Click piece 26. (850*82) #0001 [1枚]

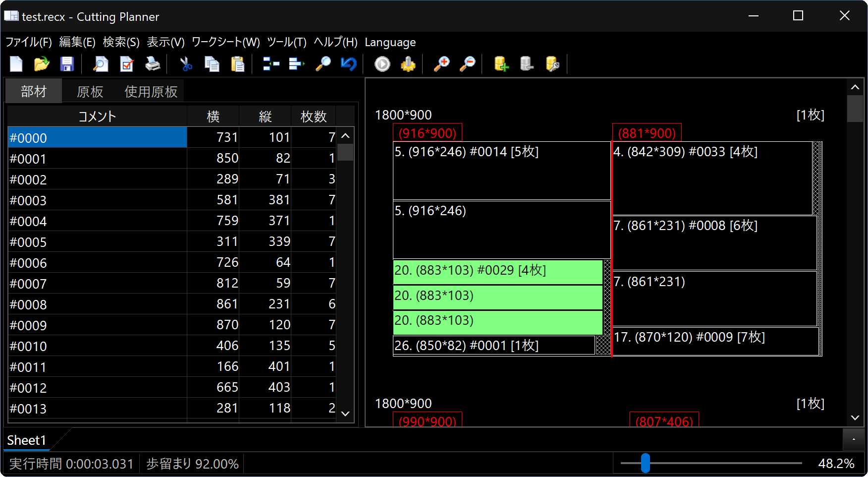494,346
